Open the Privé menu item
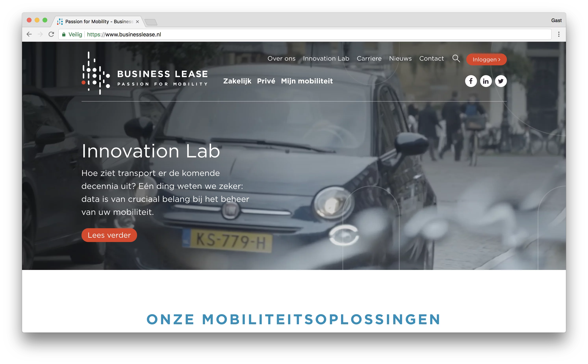Viewport: 588px width, 364px height. 266,81
